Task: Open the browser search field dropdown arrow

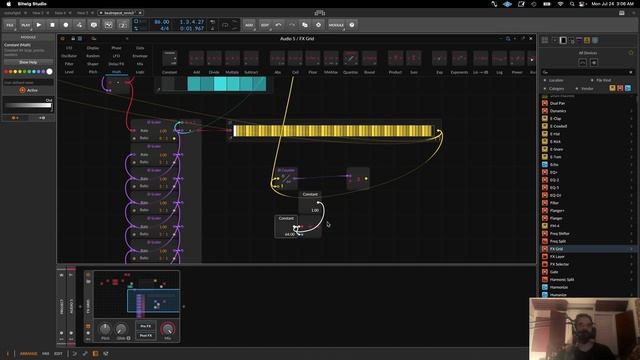Action: (x=631, y=72)
